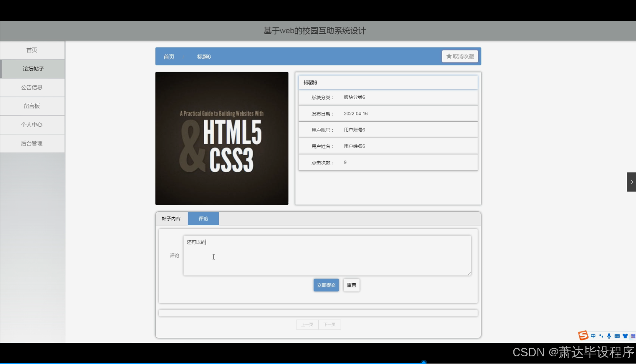Go to previous page with 上一页

point(307,325)
